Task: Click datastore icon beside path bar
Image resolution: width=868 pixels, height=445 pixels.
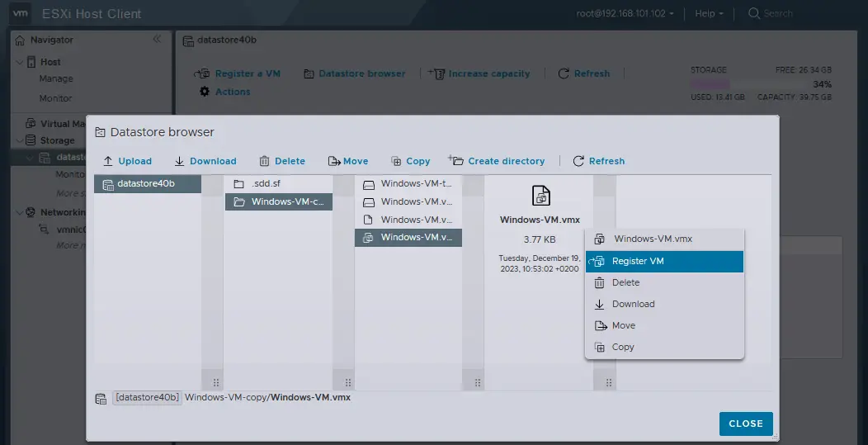Action: tap(101, 399)
